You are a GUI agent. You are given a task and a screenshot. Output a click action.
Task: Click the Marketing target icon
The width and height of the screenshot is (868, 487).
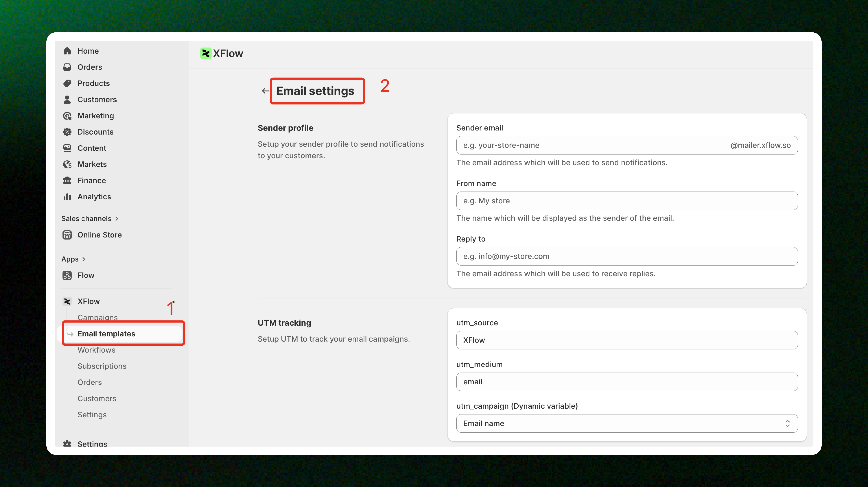pyautogui.click(x=67, y=116)
